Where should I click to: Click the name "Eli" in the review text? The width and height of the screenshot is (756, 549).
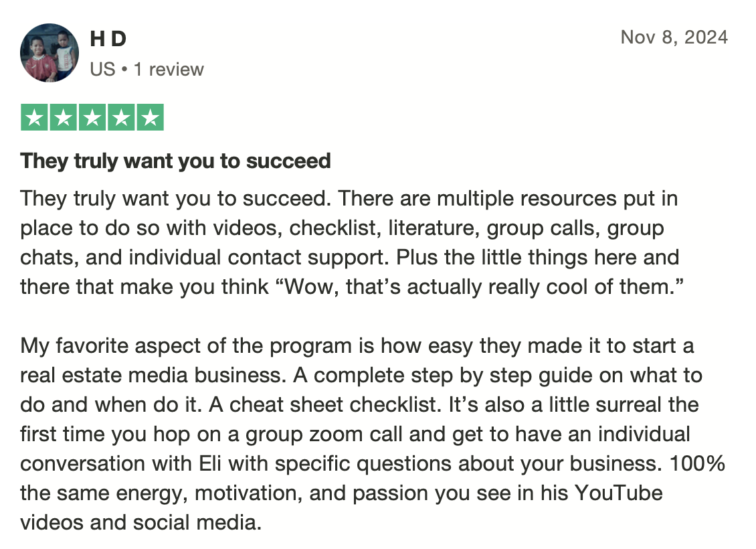click(x=209, y=463)
